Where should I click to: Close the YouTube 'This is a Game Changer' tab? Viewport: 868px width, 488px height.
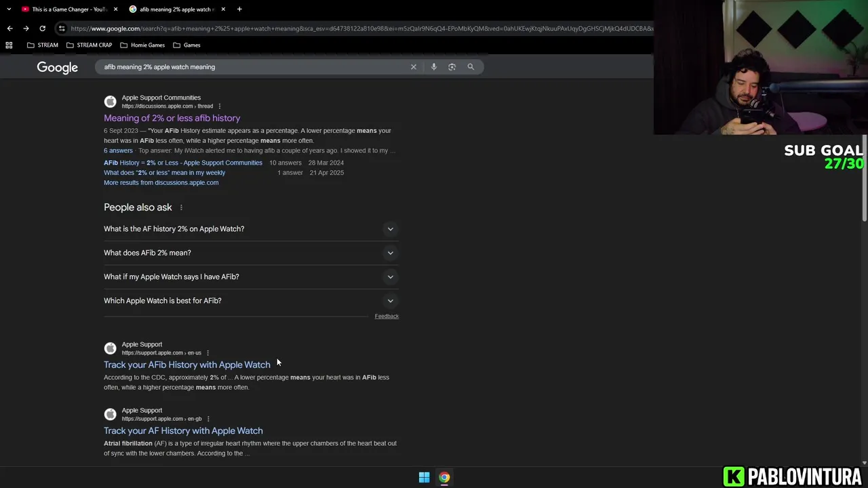(x=115, y=9)
